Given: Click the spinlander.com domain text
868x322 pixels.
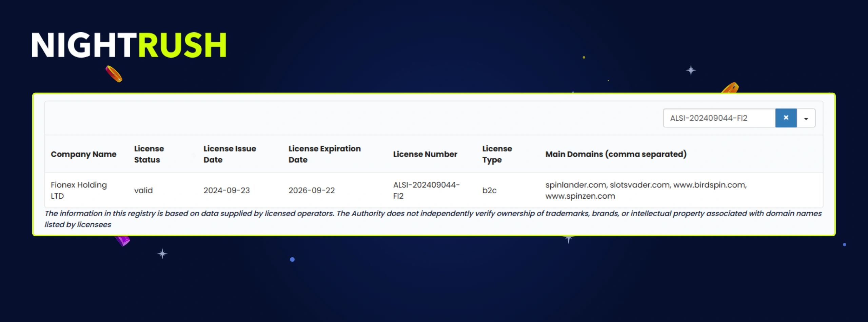Looking at the screenshot, I should (x=575, y=185).
